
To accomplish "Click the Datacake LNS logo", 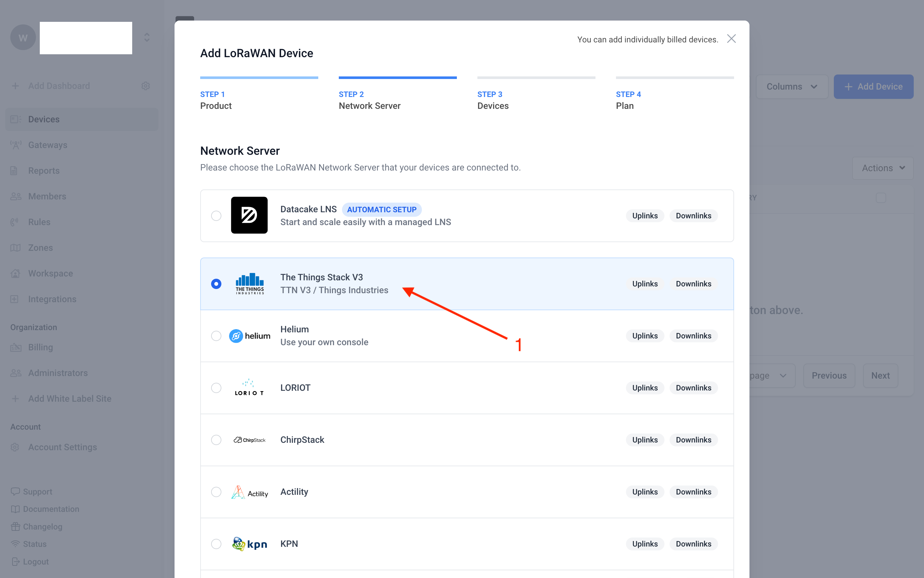I will point(249,215).
